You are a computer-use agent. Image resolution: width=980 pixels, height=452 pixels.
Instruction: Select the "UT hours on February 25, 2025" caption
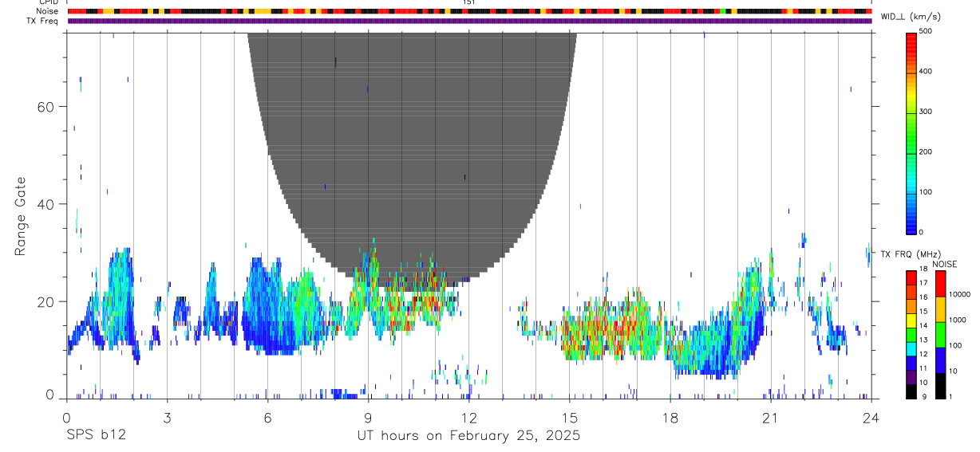pyautogui.click(x=468, y=436)
